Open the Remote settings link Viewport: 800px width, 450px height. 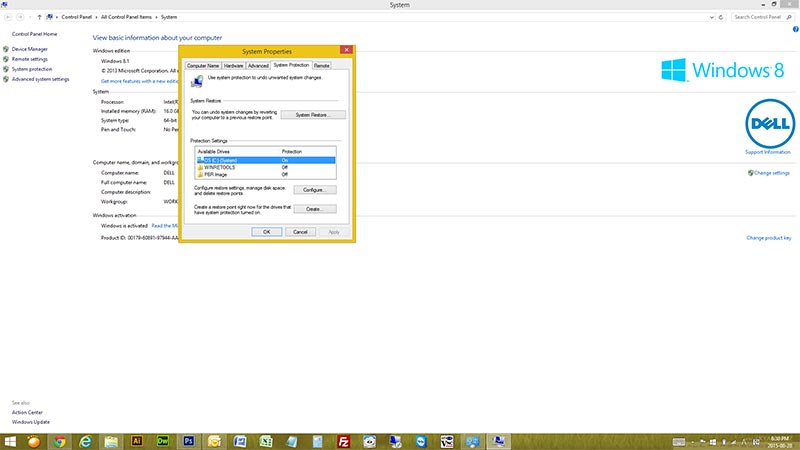[30, 59]
